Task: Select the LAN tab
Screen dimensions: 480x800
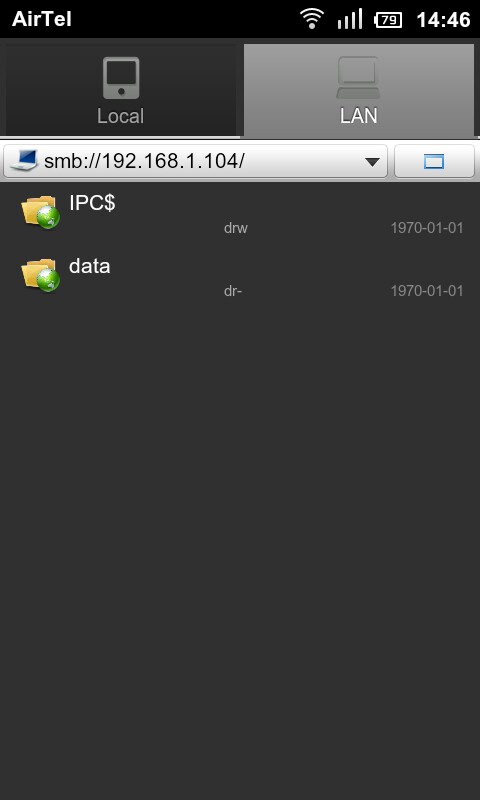Action: tap(359, 90)
